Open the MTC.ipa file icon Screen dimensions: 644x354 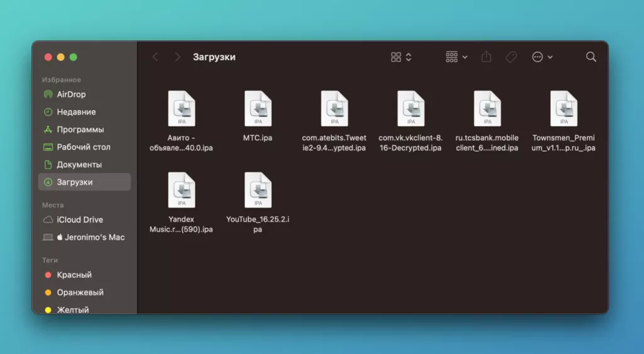258,109
